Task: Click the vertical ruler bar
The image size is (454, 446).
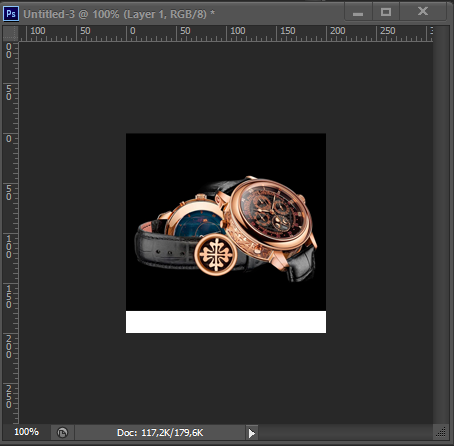Action: 11,232
